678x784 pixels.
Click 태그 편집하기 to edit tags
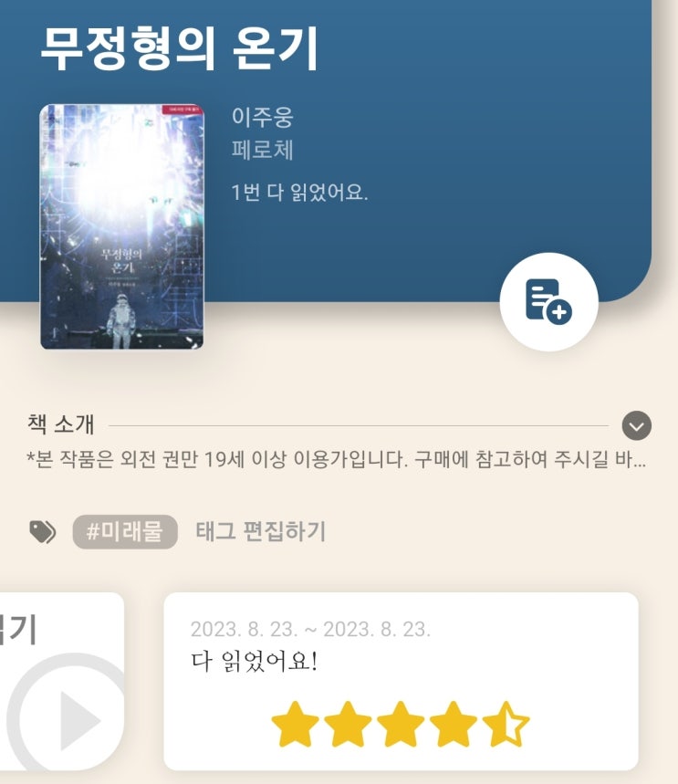(260, 531)
